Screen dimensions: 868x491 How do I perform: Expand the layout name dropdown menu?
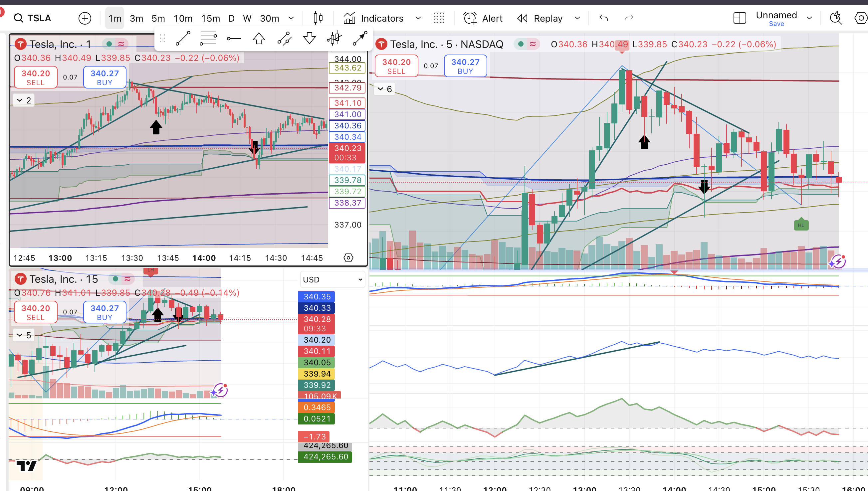809,18
